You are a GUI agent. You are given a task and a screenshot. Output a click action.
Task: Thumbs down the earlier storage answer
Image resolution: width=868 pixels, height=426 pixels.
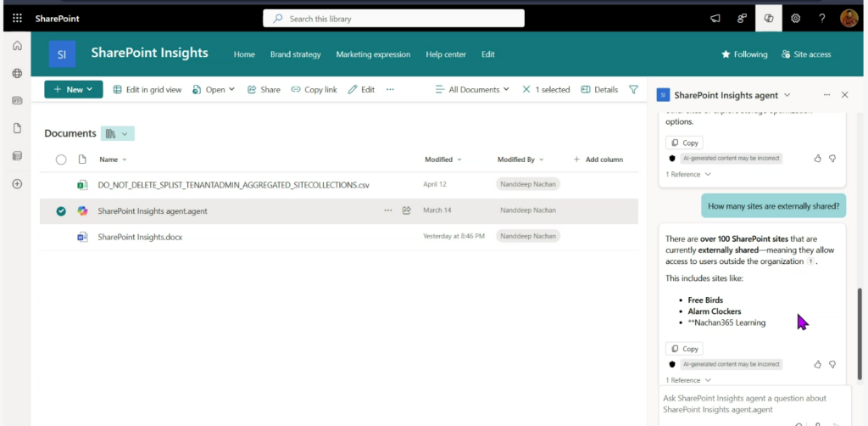tap(832, 159)
